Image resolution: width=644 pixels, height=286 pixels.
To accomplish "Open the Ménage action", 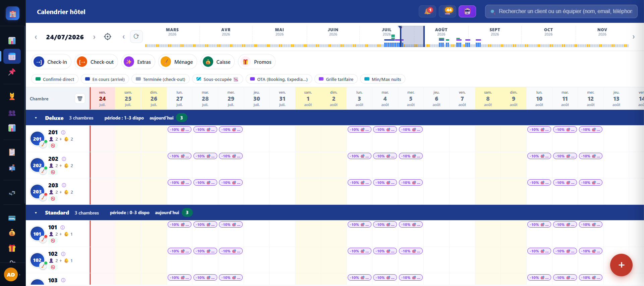I will [x=178, y=62].
